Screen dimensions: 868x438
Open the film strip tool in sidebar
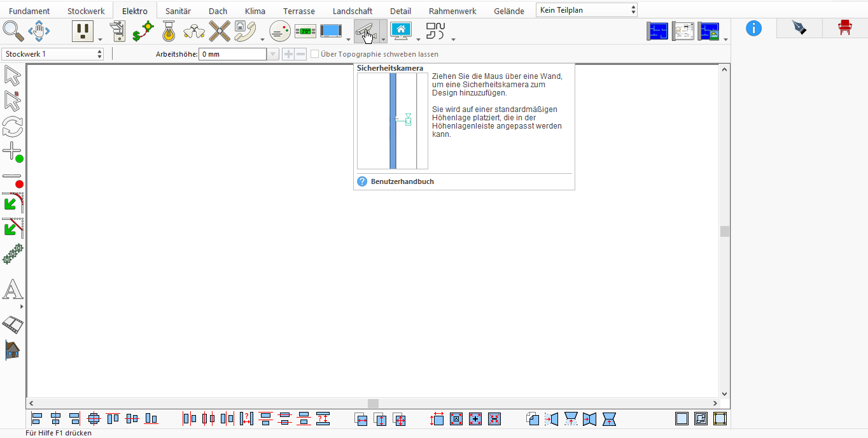tap(13, 325)
